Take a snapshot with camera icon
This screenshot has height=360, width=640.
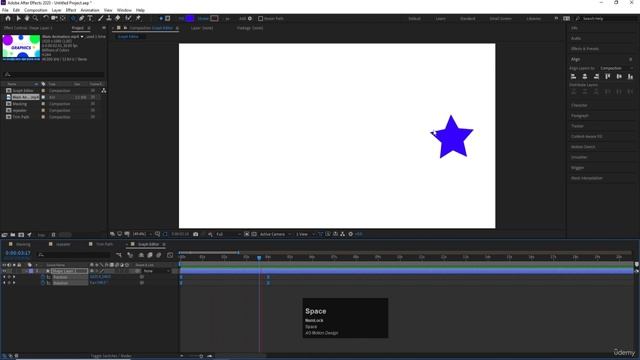(196, 234)
